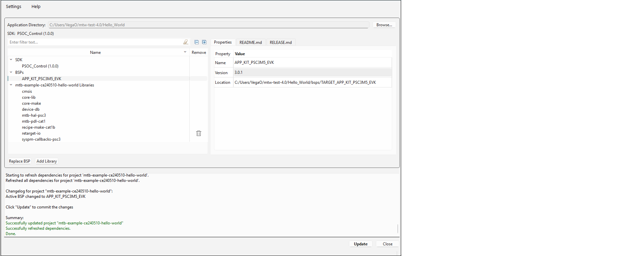Select the retarget-io library row
Screen dimensions: 644x256
31,133
